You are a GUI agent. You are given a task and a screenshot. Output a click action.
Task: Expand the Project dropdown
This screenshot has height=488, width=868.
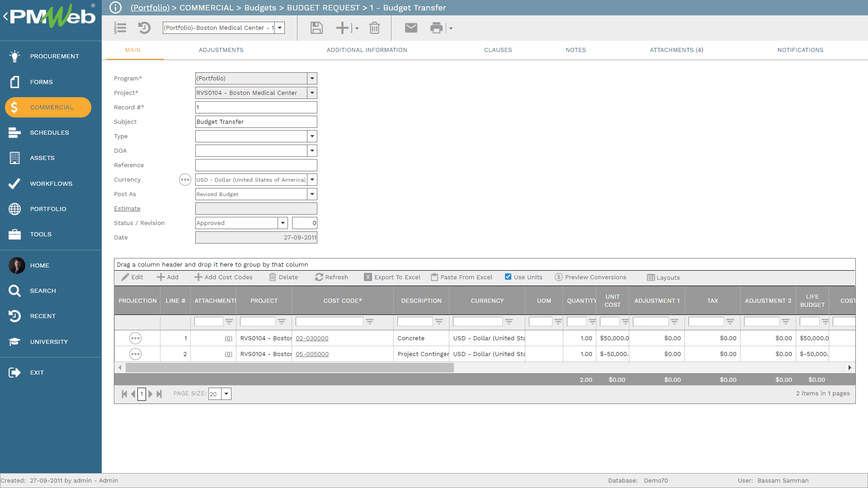(x=312, y=93)
